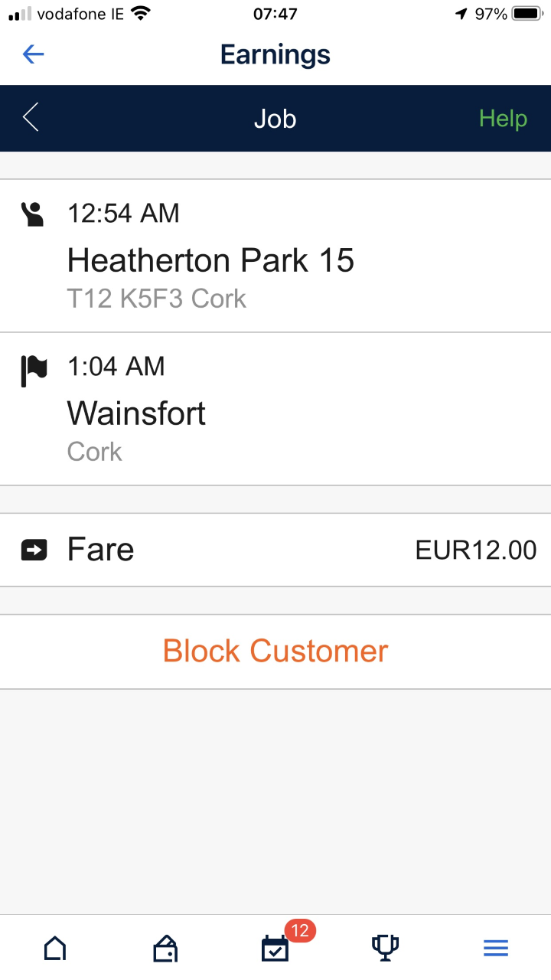The width and height of the screenshot is (551, 980).
Task: Open the trophy rewards tab
Action: [x=385, y=949]
